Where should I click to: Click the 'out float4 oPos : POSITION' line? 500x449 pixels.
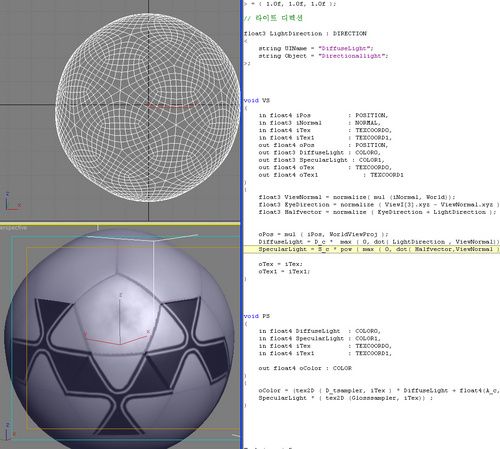click(323, 145)
